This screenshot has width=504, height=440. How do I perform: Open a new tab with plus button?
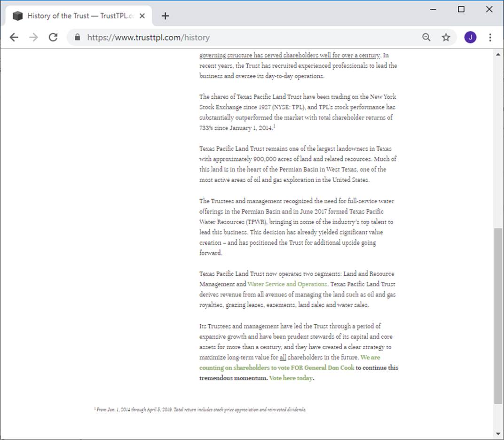165,16
